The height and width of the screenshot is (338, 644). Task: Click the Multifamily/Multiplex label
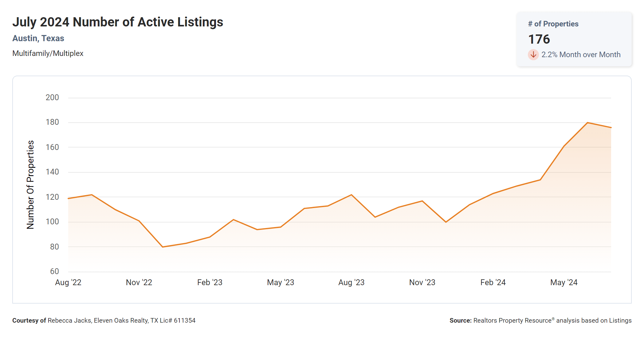pos(48,53)
